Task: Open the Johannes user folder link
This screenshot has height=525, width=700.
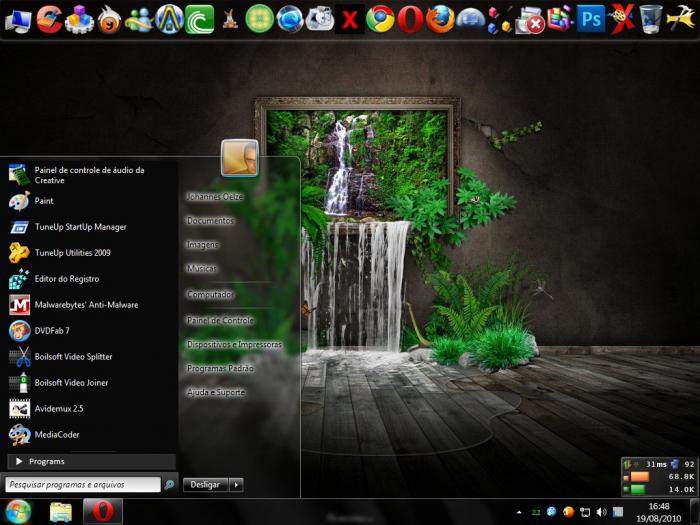Action: [215, 196]
